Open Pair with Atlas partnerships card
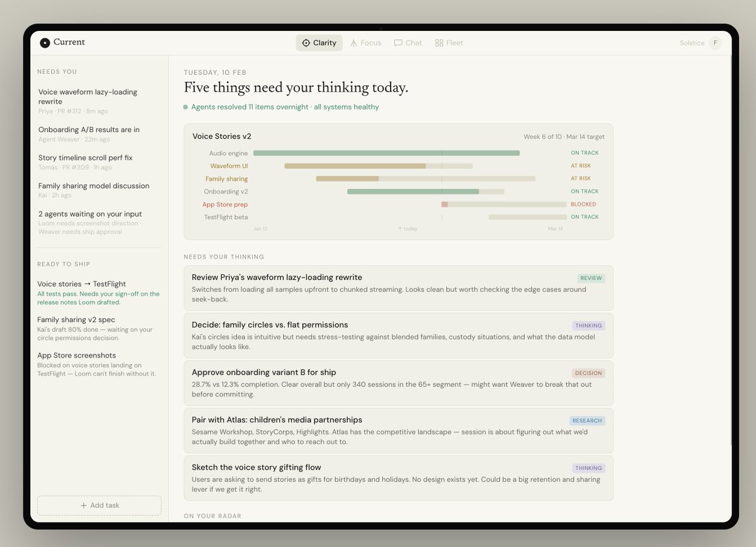 398,431
